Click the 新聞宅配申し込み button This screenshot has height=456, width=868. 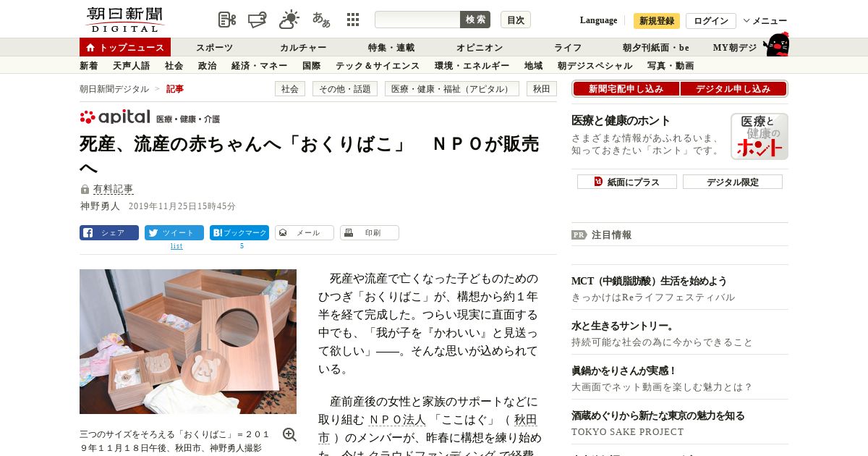pos(626,88)
